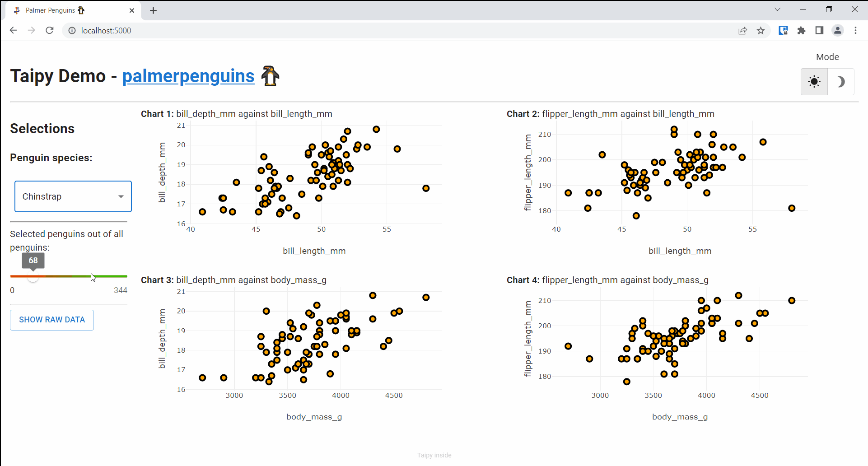Open the Chrome three-dot menu
Image resolution: width=868 pixels, height=466 pixels.
[856, 30]
